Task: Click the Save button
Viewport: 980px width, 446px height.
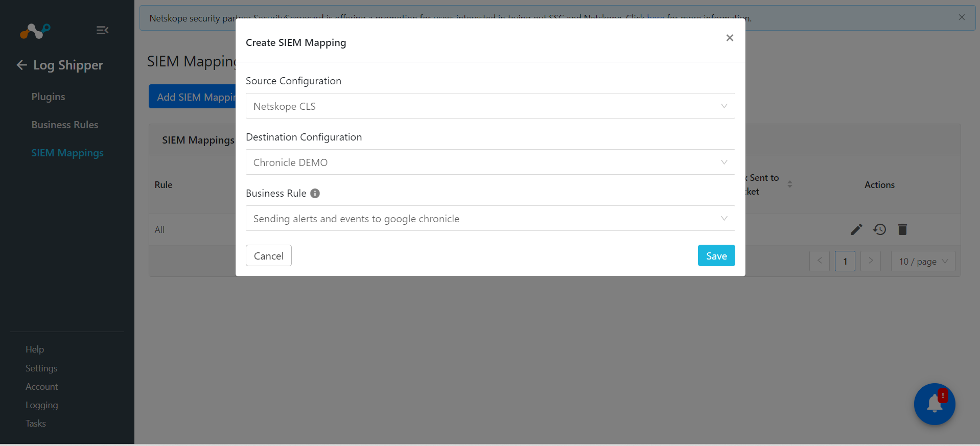Action: pyautogui.click(x=716, y=255)
